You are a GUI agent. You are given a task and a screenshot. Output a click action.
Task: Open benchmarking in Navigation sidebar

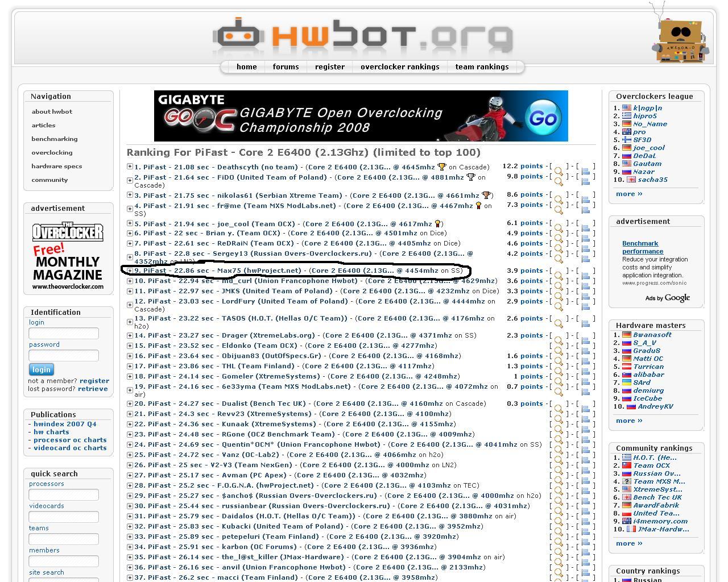[55, 139]
